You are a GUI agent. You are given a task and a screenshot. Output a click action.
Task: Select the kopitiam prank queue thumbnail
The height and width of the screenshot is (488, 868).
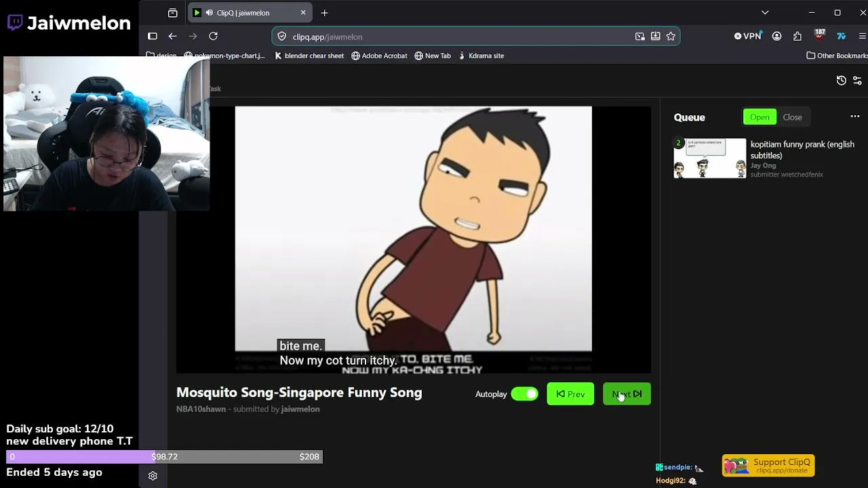click(x=709, y=159)
